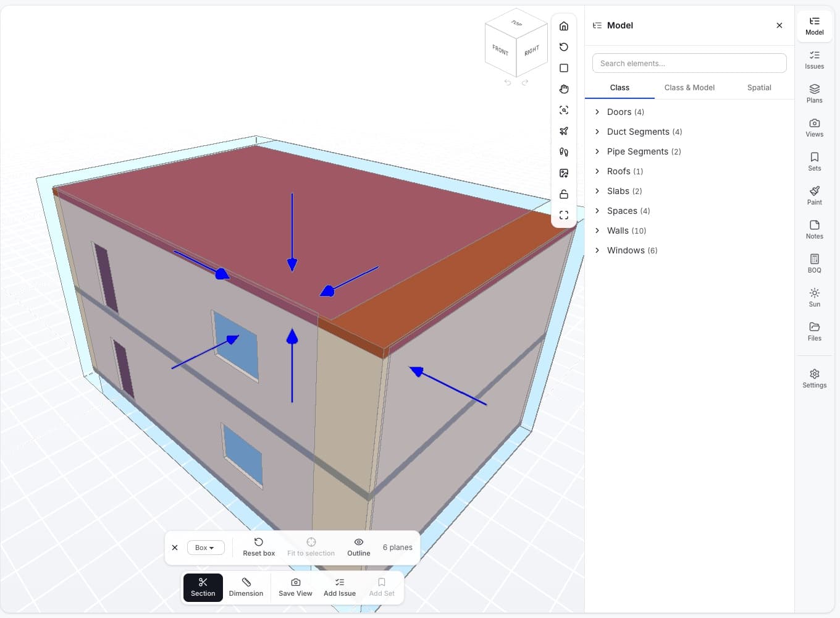Click the image render settings icon
This screenshot has width=840, height=618.
tap(564, 173)
